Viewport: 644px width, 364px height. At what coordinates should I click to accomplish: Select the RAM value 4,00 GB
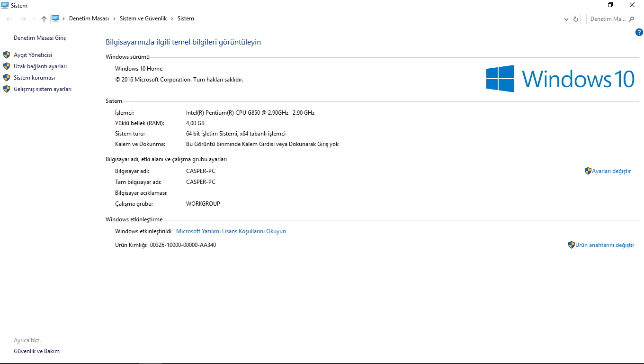(195, 123)
